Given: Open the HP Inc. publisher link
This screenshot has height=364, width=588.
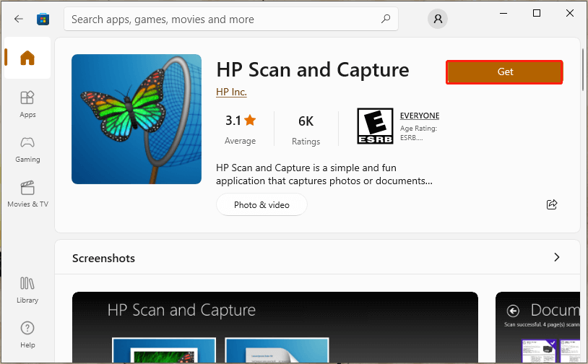Looking at the screenshot, I should click(231, 92).
